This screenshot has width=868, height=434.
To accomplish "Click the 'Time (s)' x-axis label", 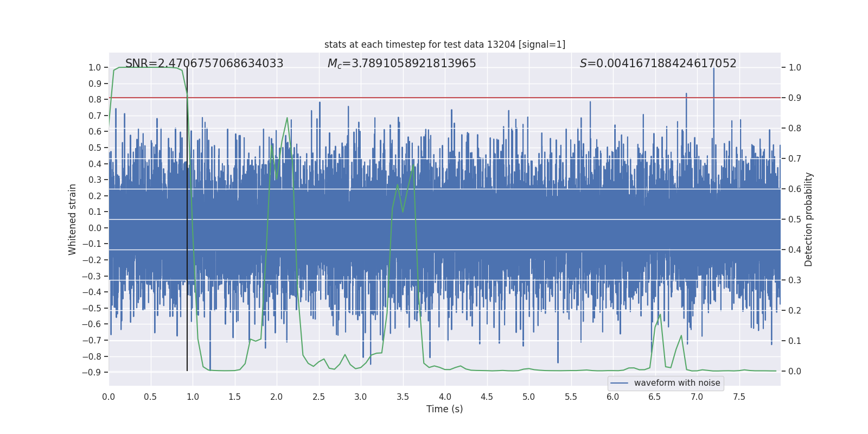I will 444,409.
